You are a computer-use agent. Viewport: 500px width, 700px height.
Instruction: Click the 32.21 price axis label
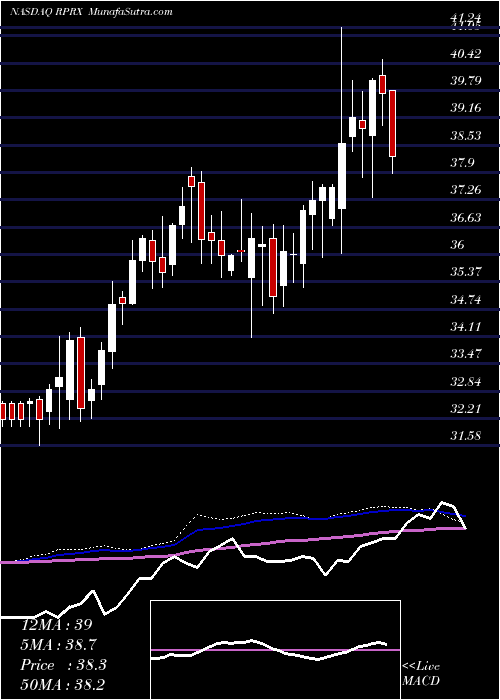click(466, 408)
